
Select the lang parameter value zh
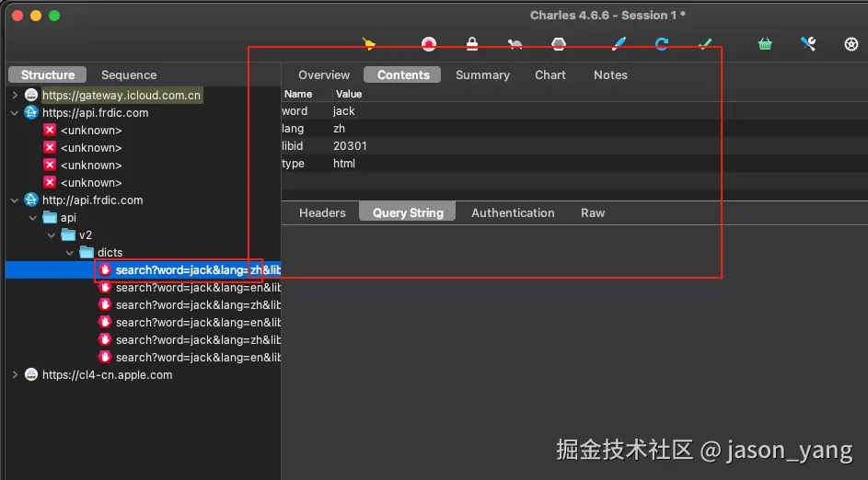point(339,129)
